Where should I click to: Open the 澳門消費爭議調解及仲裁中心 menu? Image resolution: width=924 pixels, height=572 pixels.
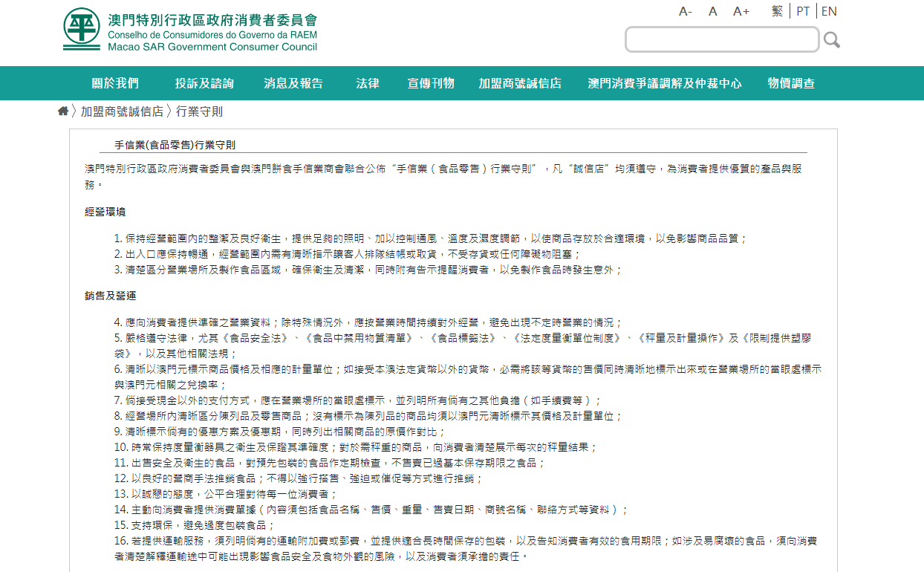[665, 83]
